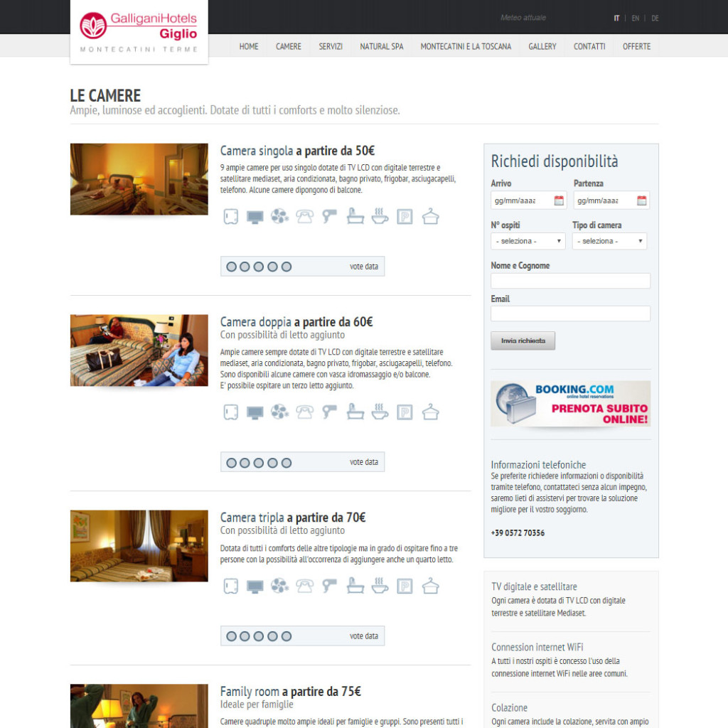Click the telephone icon under Camera tripla

pyautogui.click(x=305, y=586)
